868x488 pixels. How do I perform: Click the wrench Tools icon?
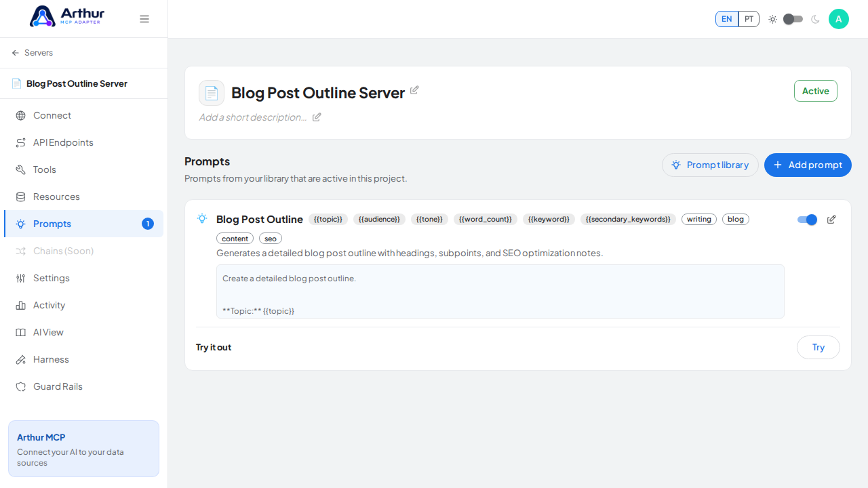[21, 169]
